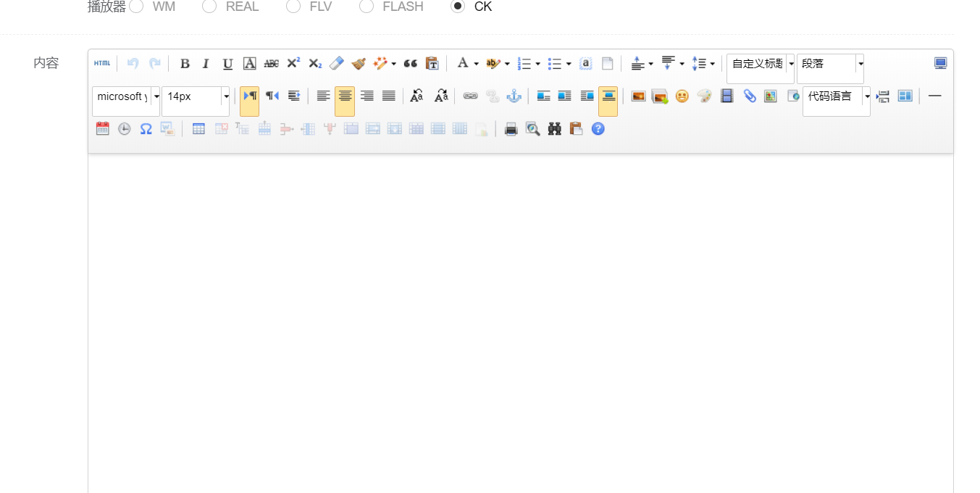Apply subscript formatting
Screen dimensions: 980x493
point(314,64)
